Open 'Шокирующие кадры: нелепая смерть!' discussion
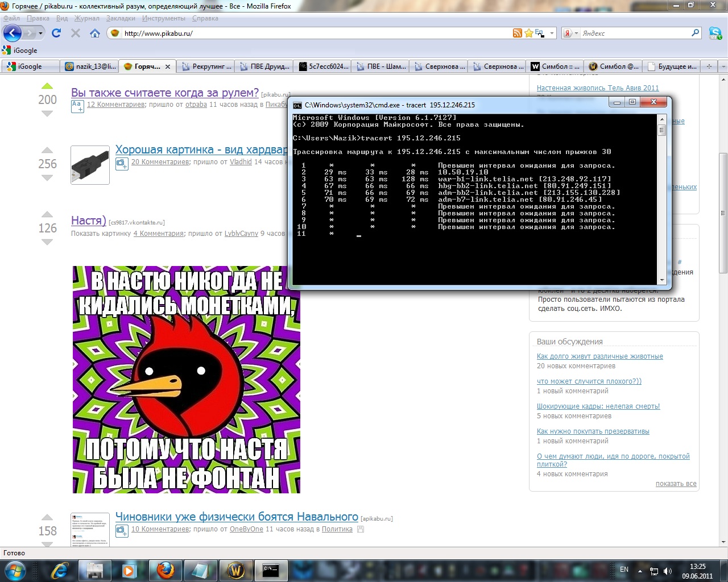Viewport: 728px width, 582px height. pos(598,406)
